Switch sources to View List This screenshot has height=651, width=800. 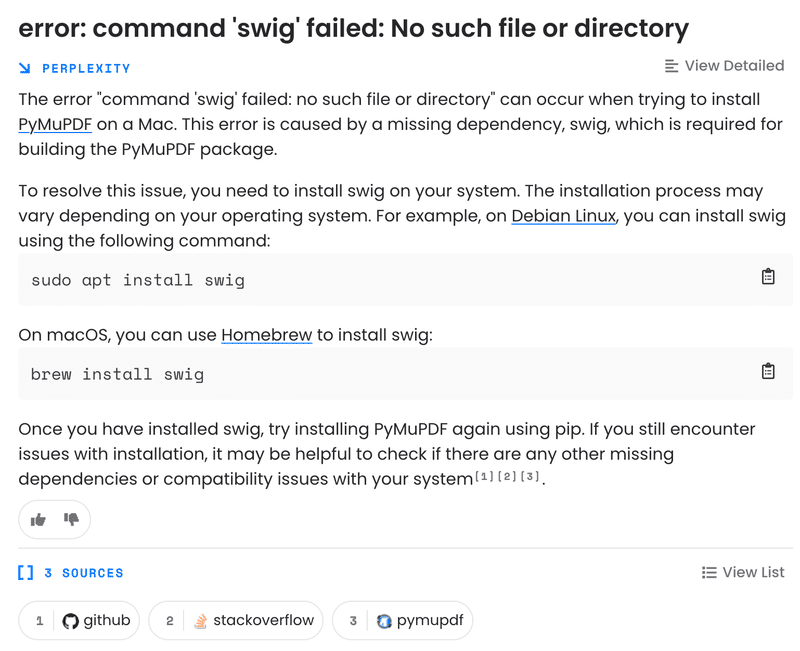click(x=743, y=572)
